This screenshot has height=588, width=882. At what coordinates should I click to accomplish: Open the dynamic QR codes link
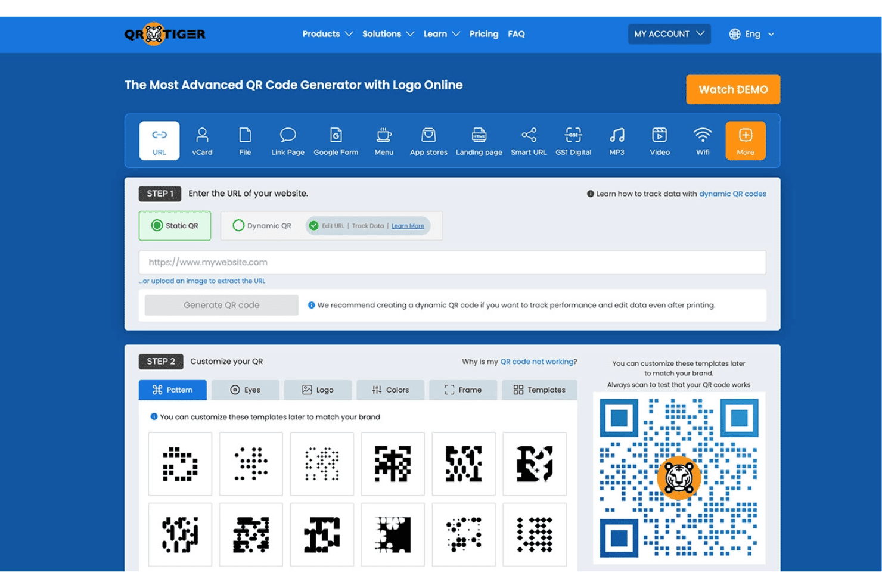tap(732, 194)
